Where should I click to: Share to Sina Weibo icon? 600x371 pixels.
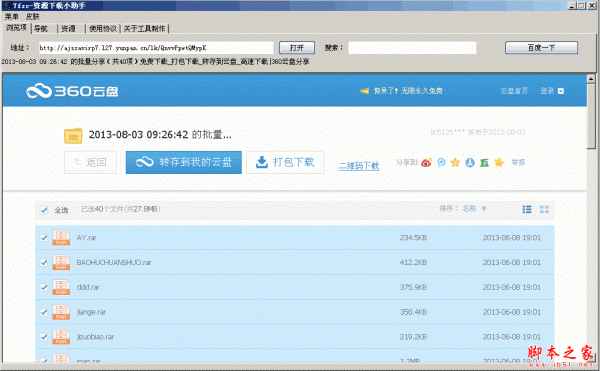point(426,163)
